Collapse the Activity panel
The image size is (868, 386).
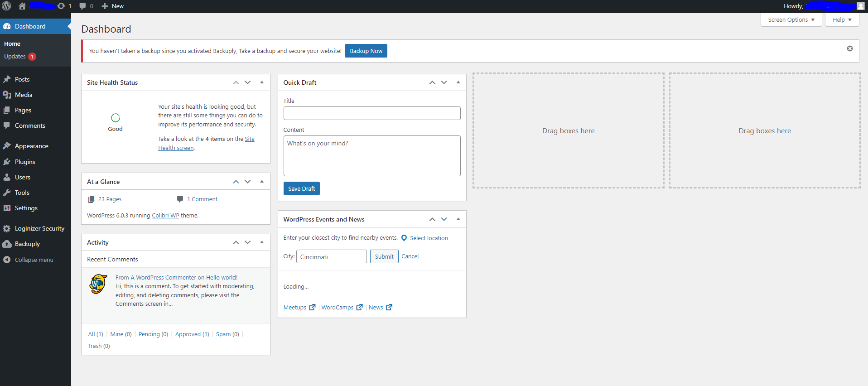(262, 242)
